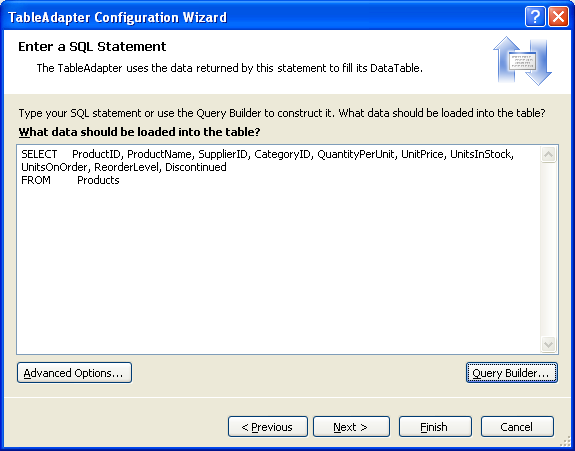Click on Discontinued column in SQL text

click(x=196, y=167)
